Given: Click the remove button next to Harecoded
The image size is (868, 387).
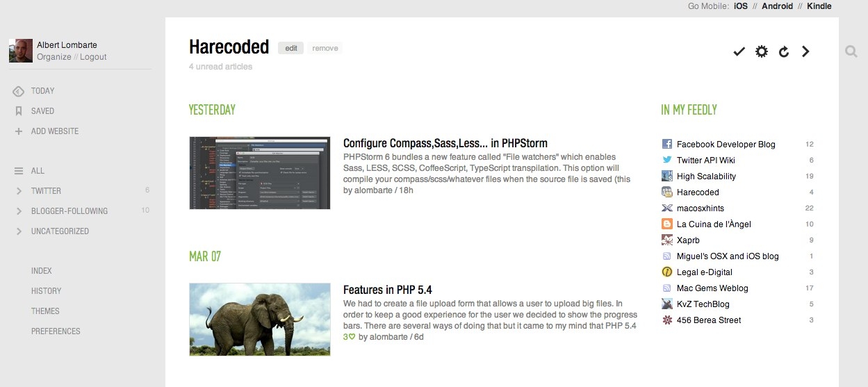Looking at the screenshot, I should click(325, 48).
